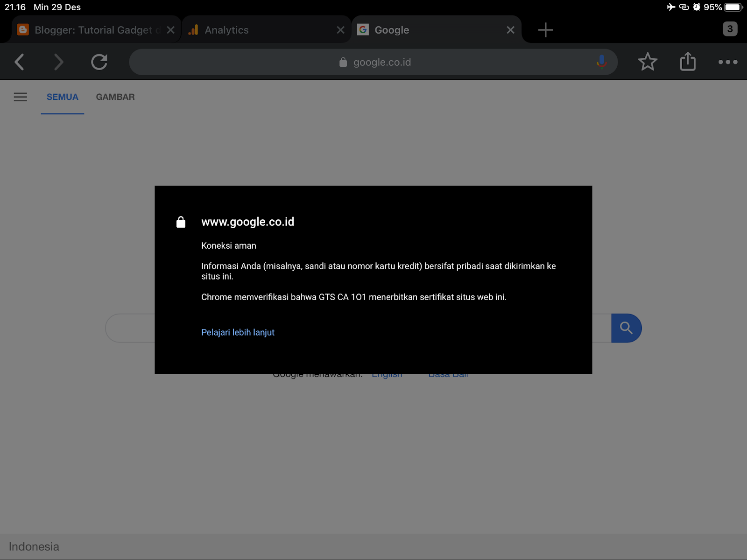
Task: Click the google.co.id address bar
Action: click(373, 62)
